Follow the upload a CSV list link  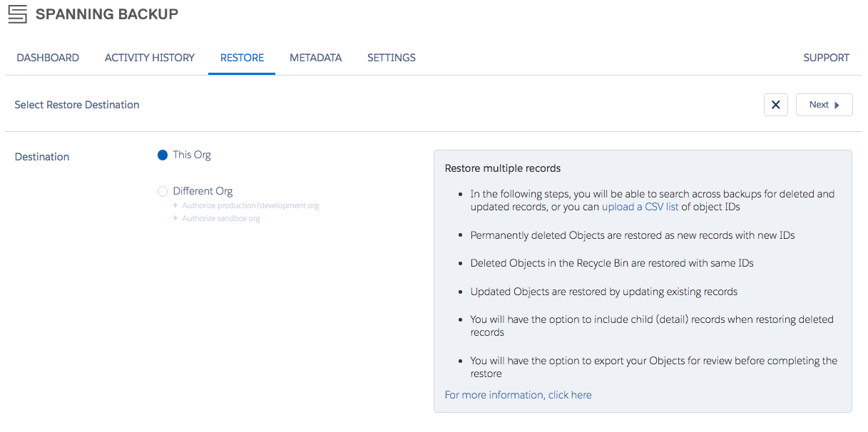point(640,207)
